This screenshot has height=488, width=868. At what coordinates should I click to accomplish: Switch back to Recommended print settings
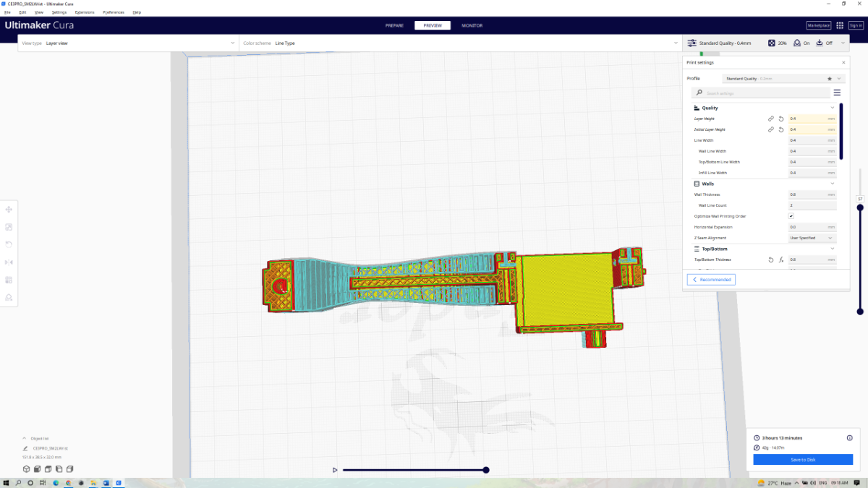coord(711,279)
